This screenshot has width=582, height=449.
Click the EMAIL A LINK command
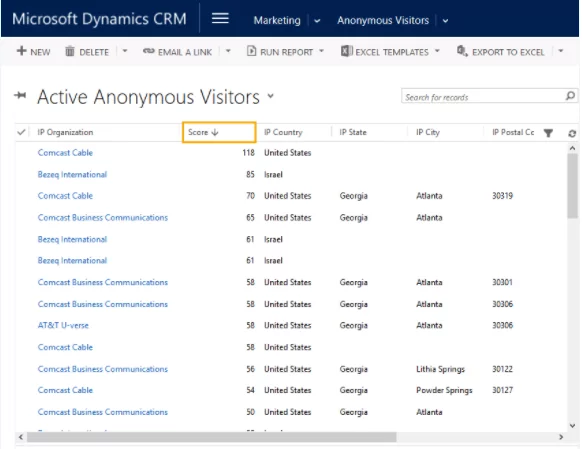(x=177, y=52)
